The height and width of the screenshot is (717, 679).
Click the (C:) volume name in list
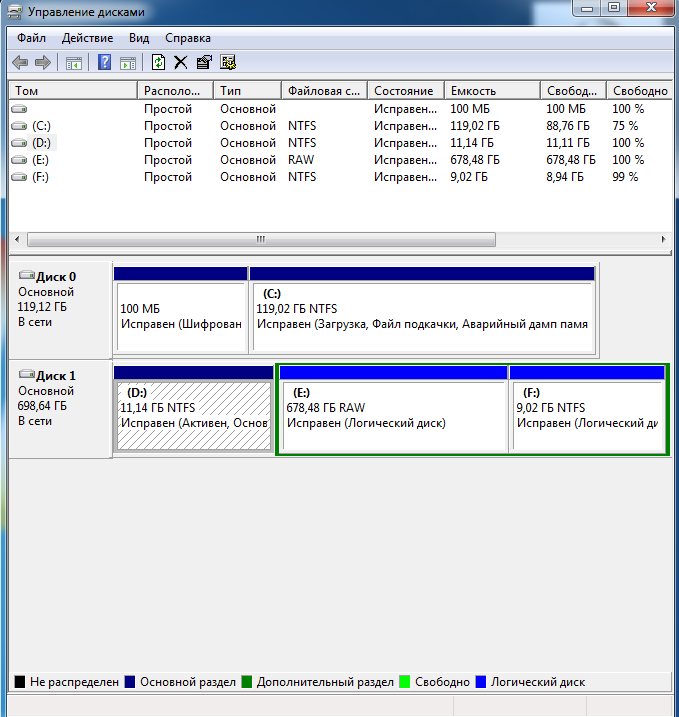tap(41, 126)
